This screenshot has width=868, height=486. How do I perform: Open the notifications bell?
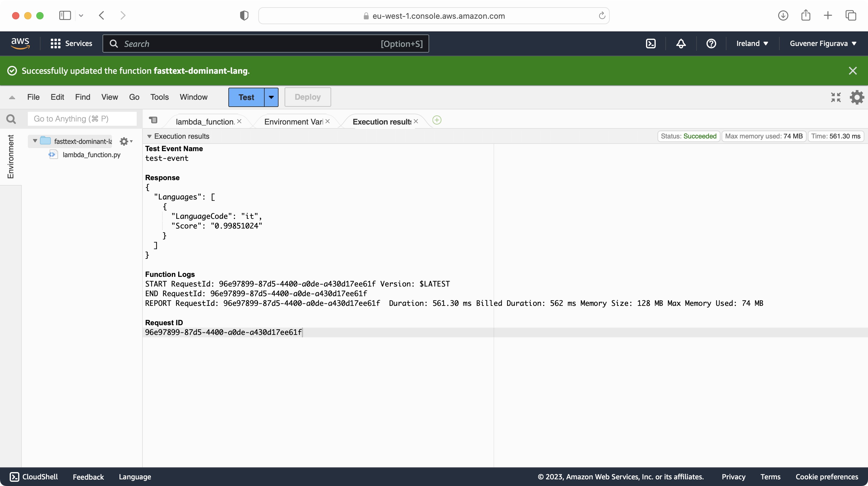681,44
